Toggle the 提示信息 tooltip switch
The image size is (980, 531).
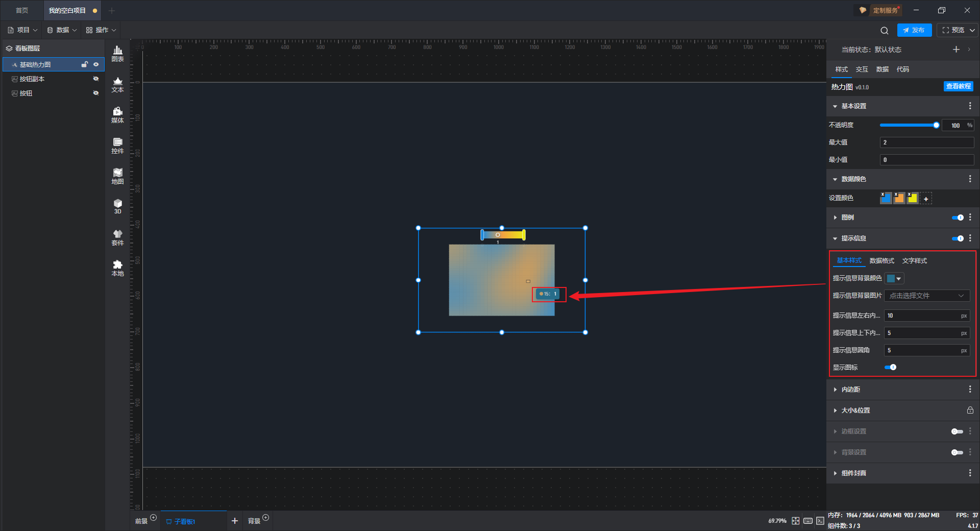pos(958,238)
